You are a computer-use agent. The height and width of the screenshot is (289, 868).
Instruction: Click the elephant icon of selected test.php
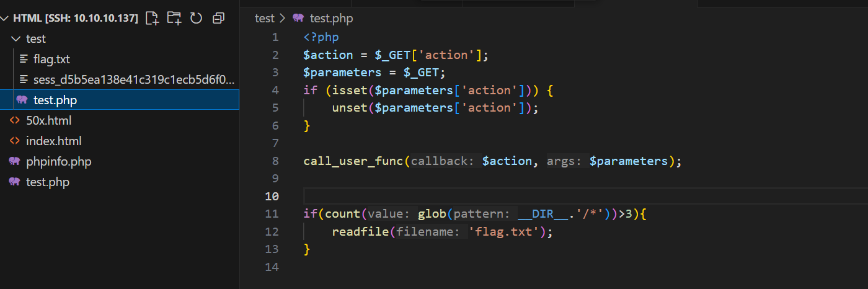coord(23,100)
